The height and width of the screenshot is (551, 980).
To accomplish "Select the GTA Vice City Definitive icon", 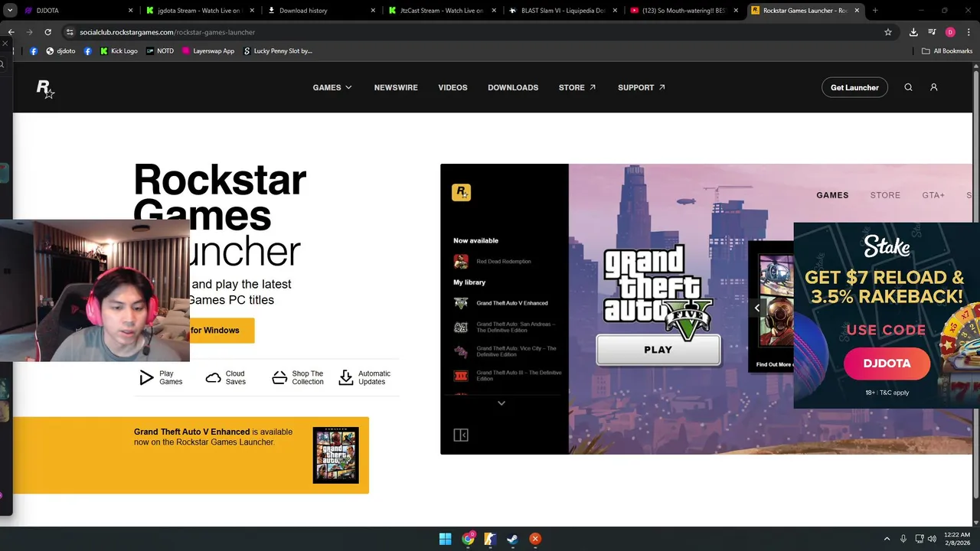I will pyautogui.click(x=461, y=351).
